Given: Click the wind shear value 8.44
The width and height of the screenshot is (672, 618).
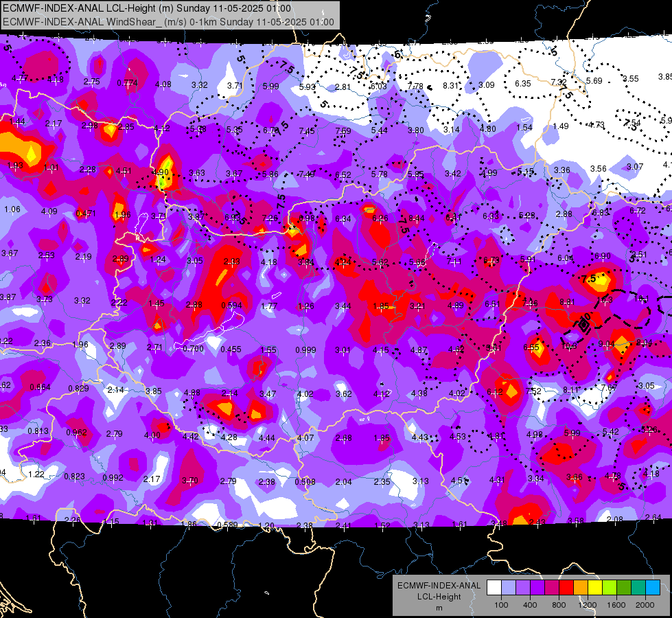Looking at the screenshot, I should 416,218.
